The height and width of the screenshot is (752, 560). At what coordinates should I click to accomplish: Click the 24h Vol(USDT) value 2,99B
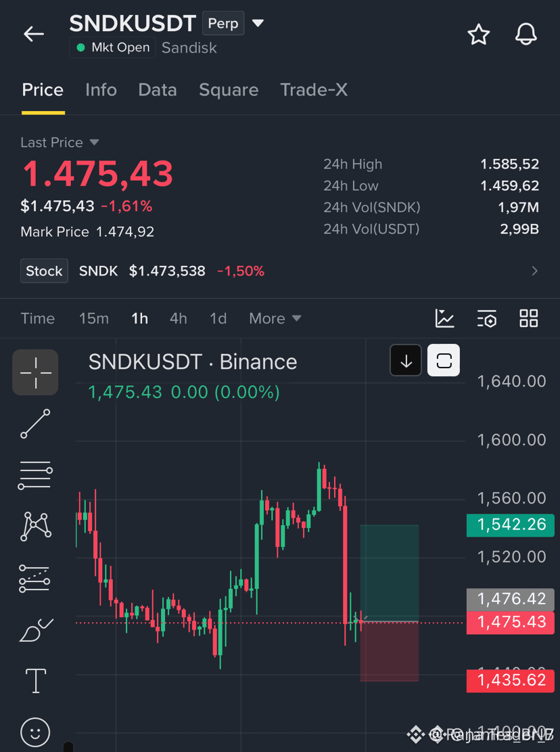click(x=519, y=229)
